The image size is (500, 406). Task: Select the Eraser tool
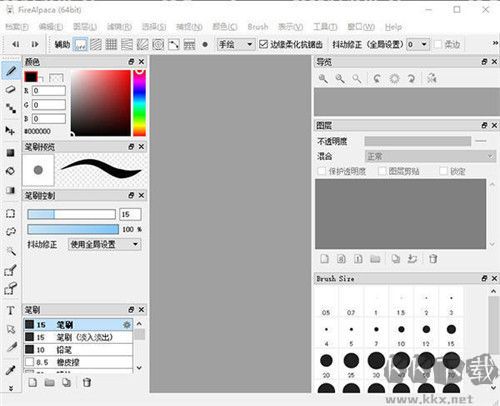point(11,89)
